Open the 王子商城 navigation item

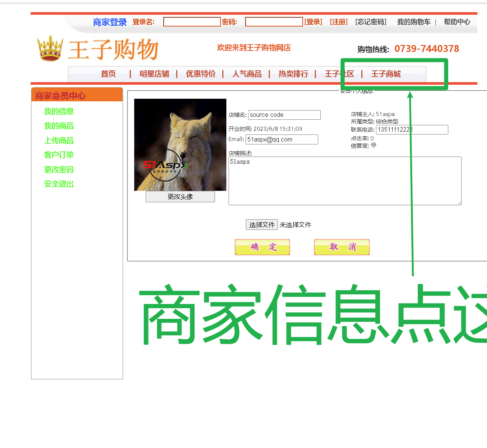point(386,74)
